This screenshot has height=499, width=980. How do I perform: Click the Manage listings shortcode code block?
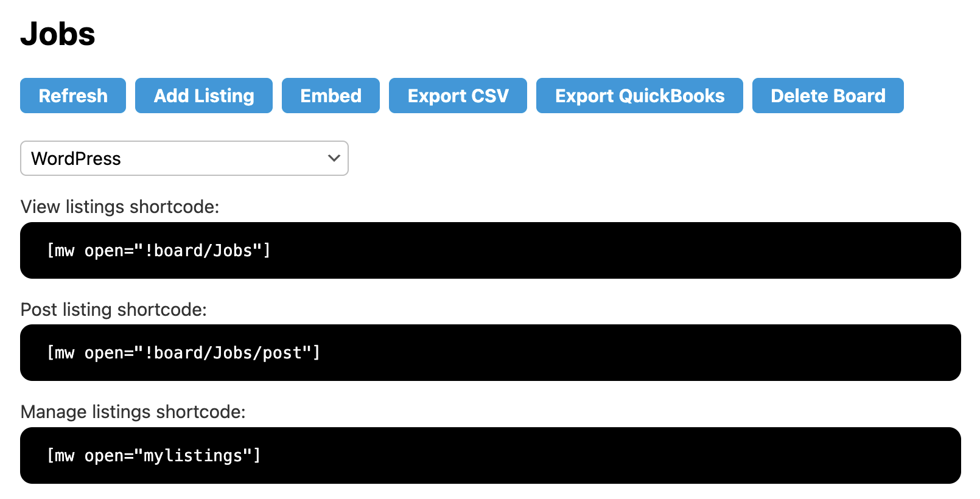click(490, 455)
